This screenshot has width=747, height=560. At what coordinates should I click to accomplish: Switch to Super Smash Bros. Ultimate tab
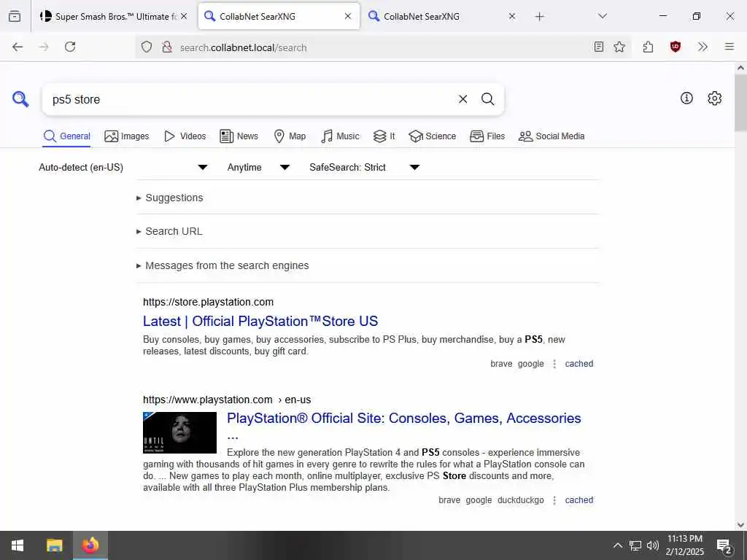113,16
